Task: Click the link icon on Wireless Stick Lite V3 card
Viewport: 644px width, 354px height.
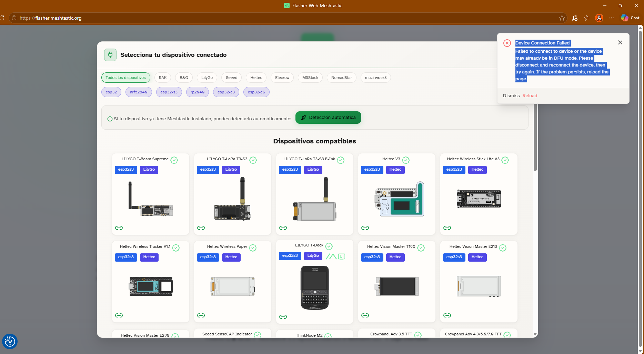Action: point(447,228)
